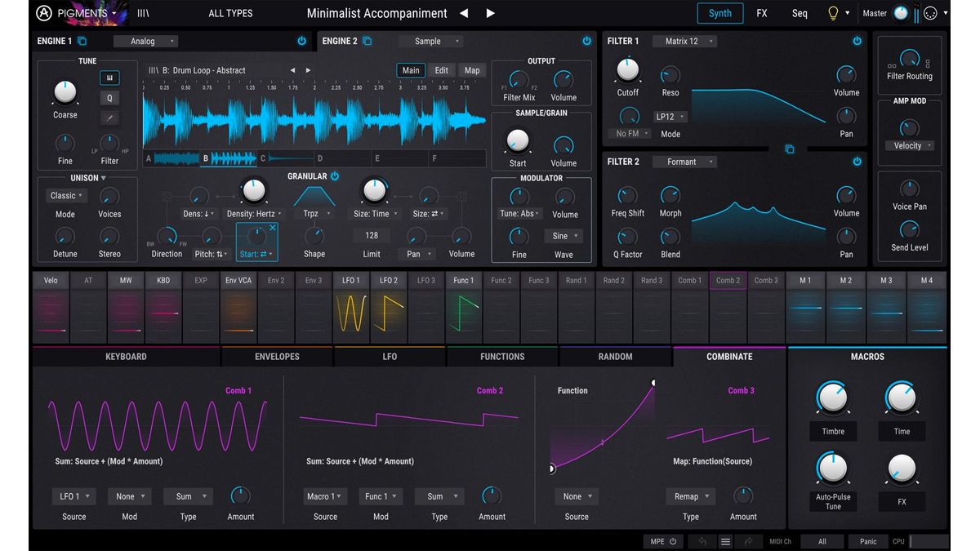This screenshot has width=980, height=551.
Task: Open the Engine 2 Sample type dropdown
Action: tap(431, 41)
